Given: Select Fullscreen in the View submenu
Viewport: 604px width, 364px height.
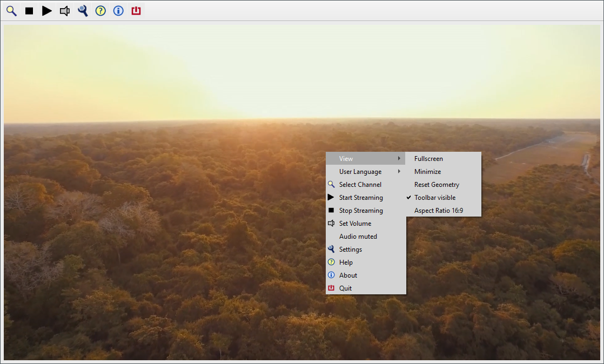Looking at the screenshot, I should pos(428,159).
